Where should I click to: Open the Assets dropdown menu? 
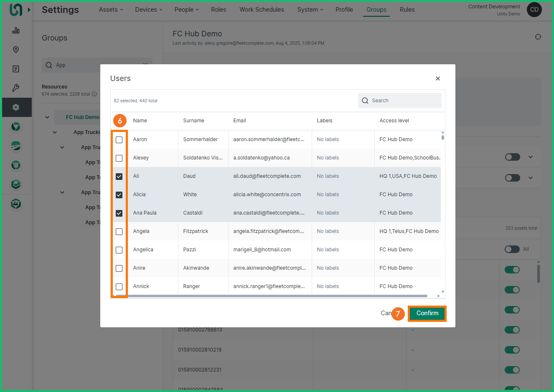[111, 10]
